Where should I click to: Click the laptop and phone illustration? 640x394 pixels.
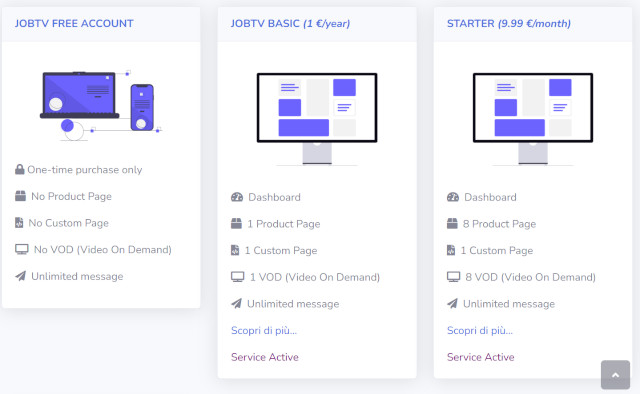pyautogui.click(x=101, y=105)
